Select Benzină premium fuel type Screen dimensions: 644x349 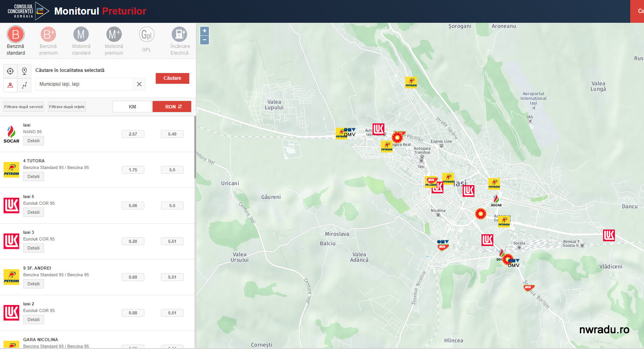click(x=48, y=41)
